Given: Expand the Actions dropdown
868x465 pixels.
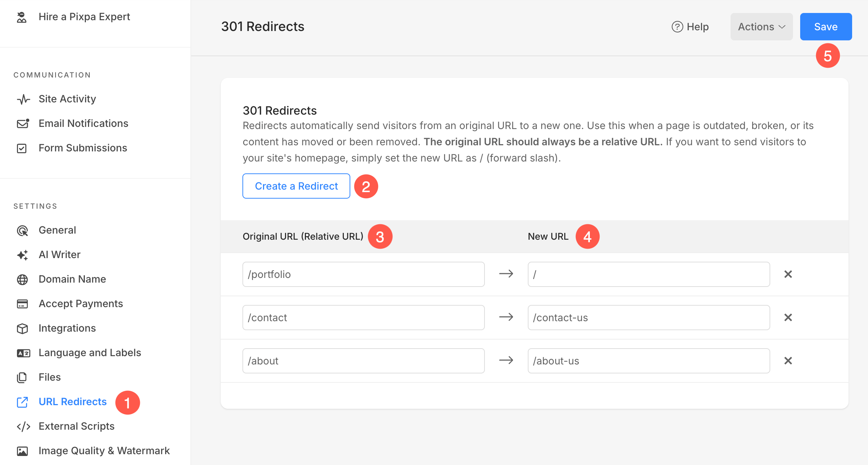Looking at the screenshot, I should point(761,27).
